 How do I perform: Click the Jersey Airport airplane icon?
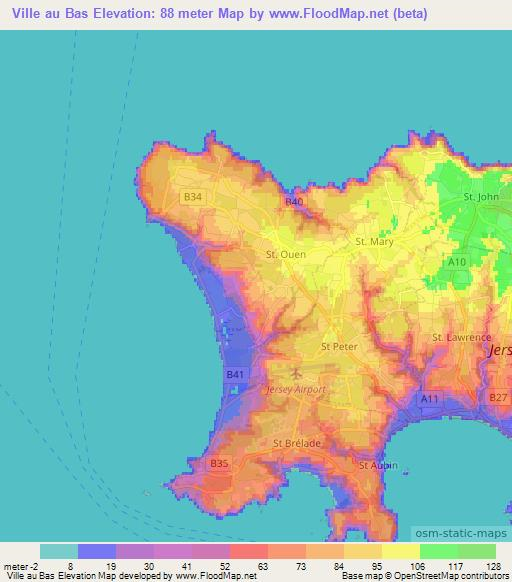click(296, 373)
